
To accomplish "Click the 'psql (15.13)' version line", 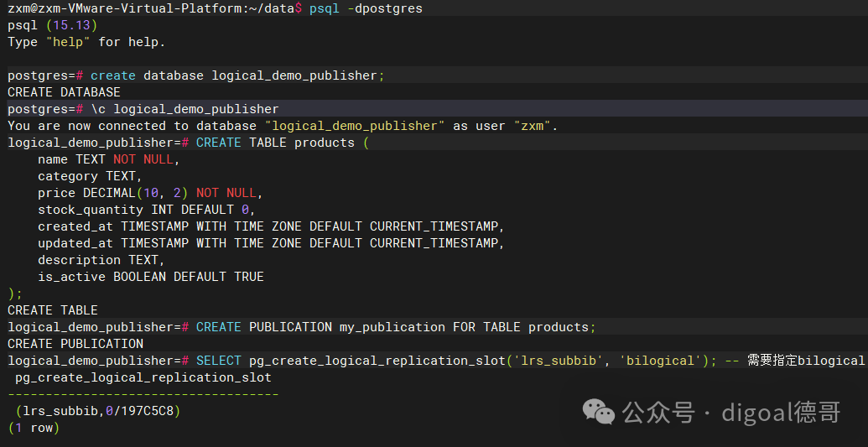I will 53,25.
